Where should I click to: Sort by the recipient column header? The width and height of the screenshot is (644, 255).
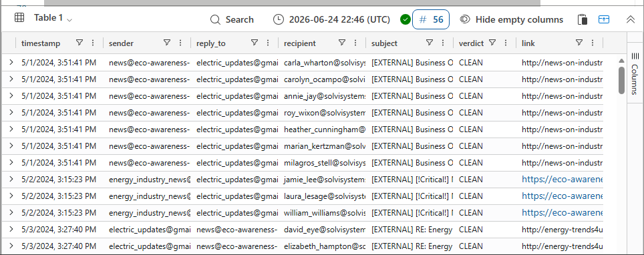coord(300,43)
